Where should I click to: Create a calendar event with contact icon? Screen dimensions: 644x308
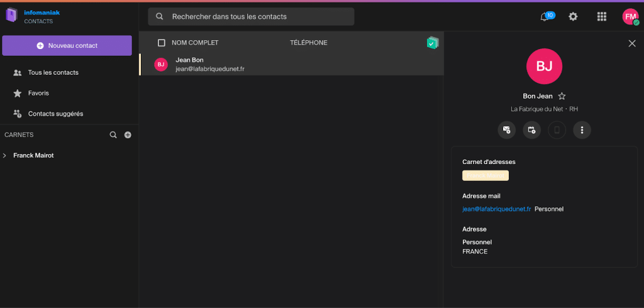[x=531, y=130]
